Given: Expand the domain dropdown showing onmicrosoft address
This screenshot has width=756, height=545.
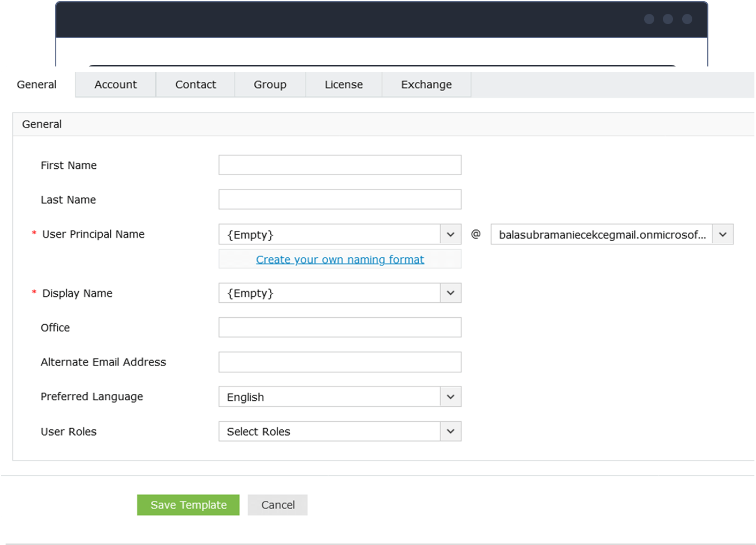Looking at the screenshot, I should [723, 234].
